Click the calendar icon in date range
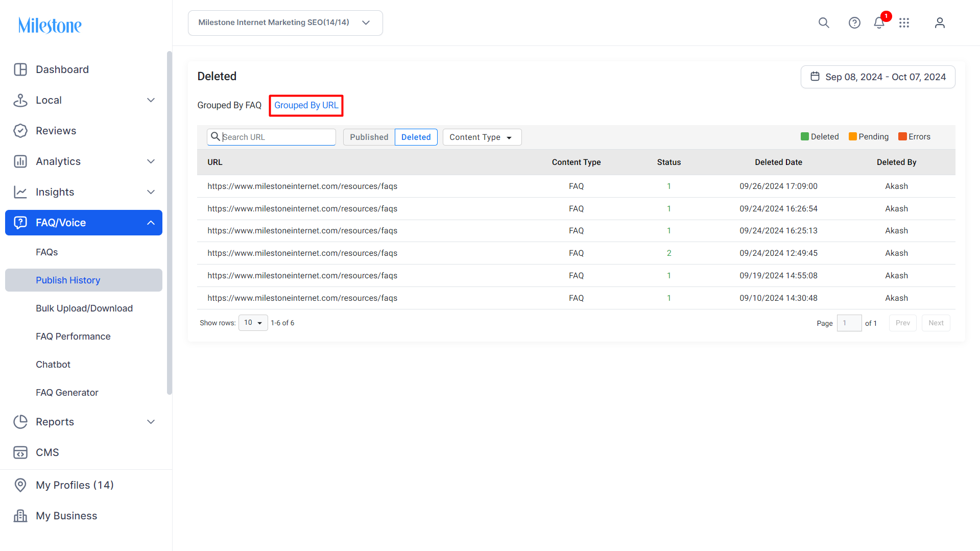Viewport: 980px width, 551px height. (815, 77)
